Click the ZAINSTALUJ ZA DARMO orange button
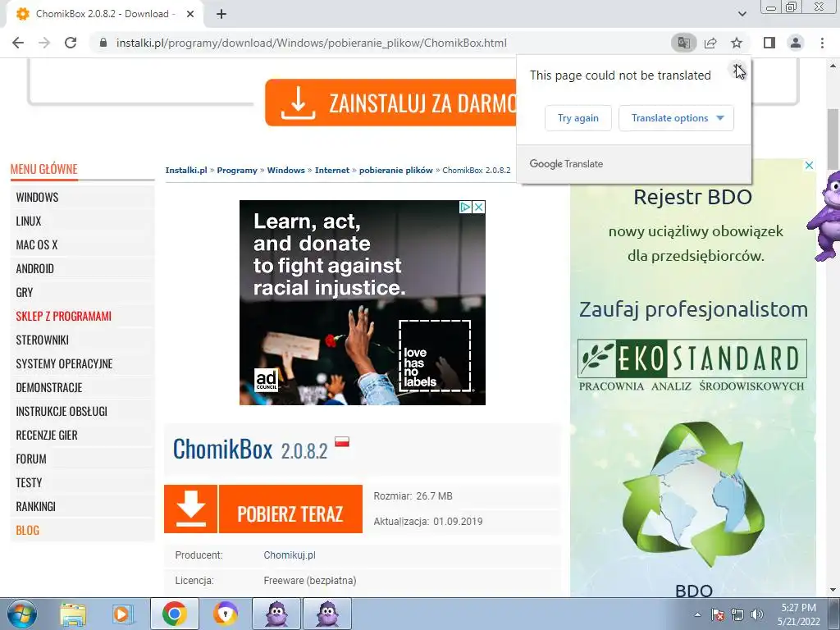The height and width of the screenshot is (630, 840). pos(391,103)
